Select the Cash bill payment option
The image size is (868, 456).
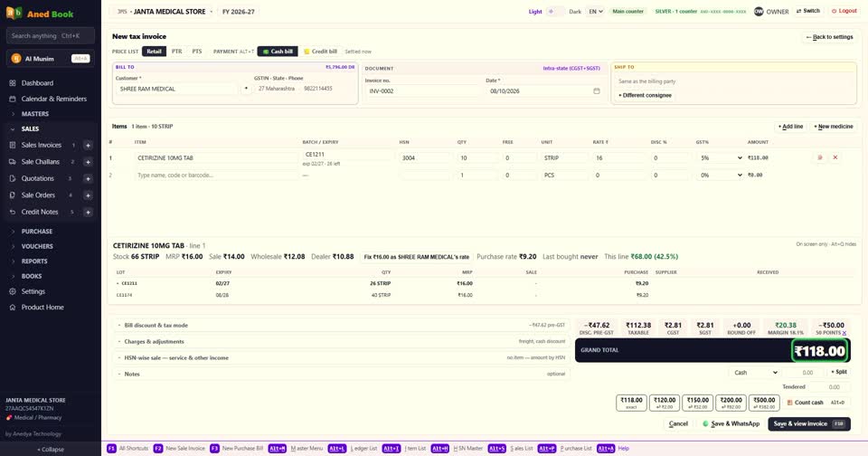278,52
